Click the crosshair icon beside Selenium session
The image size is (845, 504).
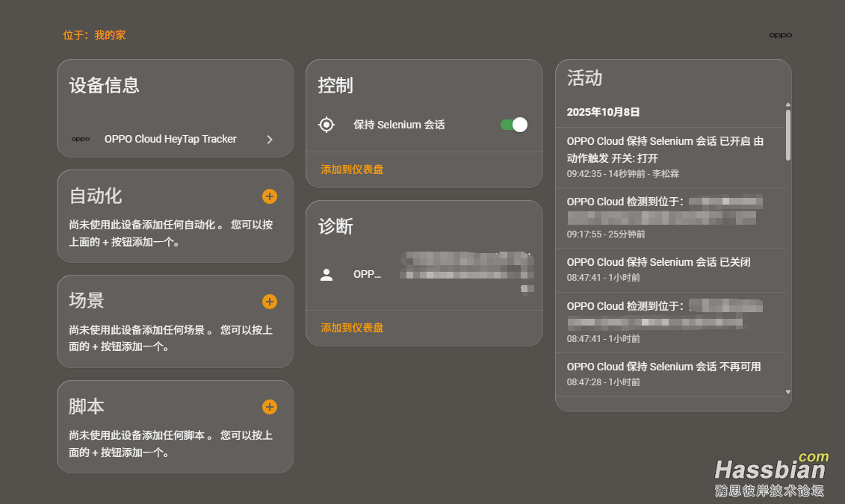[326, 125]
